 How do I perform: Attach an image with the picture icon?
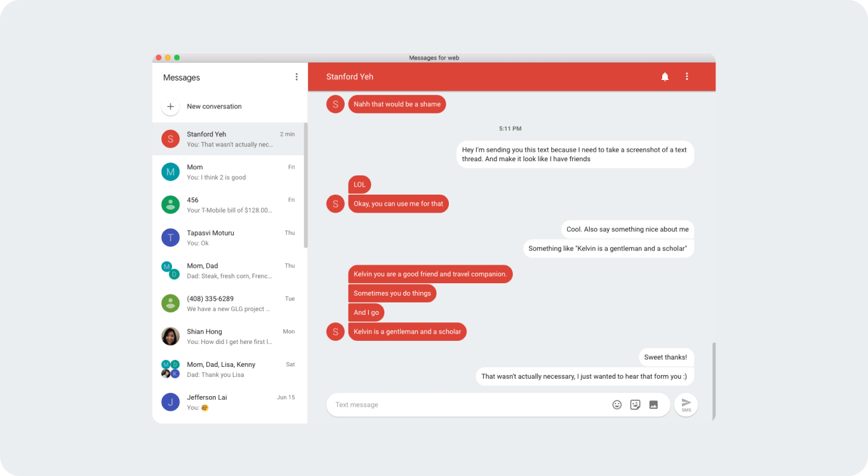pyautogui.click(x=653, y=404)
